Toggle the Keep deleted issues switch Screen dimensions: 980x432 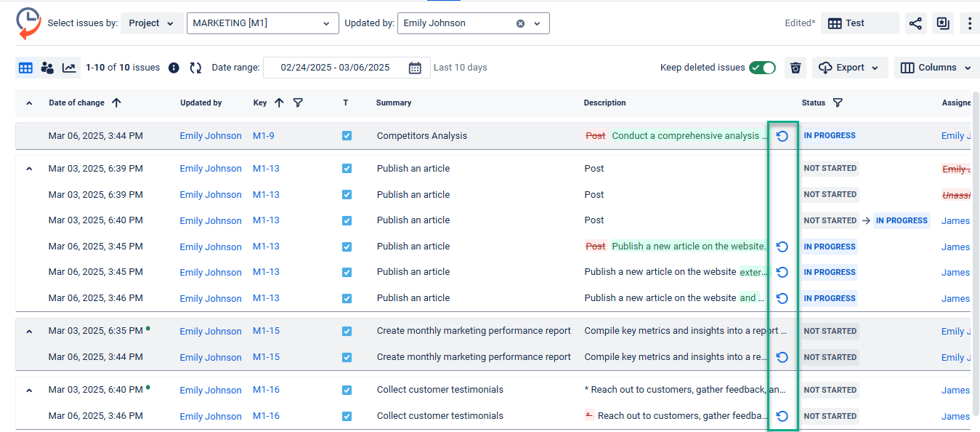(x=763, y=68)
